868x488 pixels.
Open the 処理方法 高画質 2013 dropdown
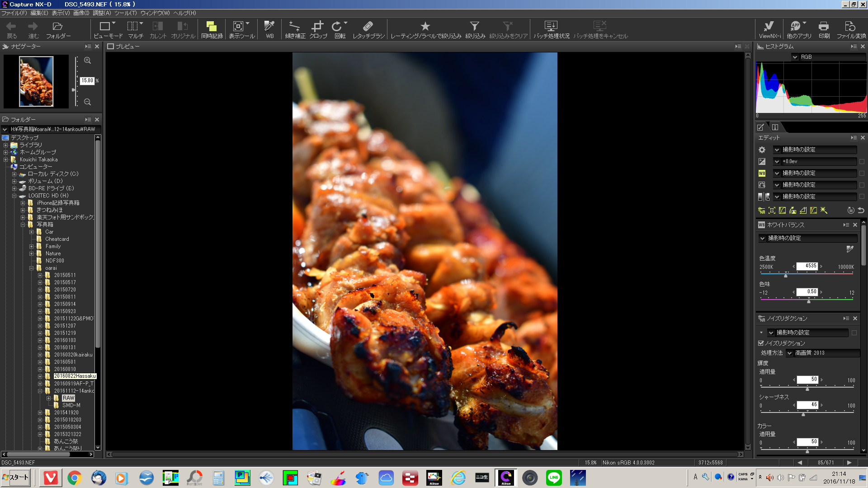(790, 353)
